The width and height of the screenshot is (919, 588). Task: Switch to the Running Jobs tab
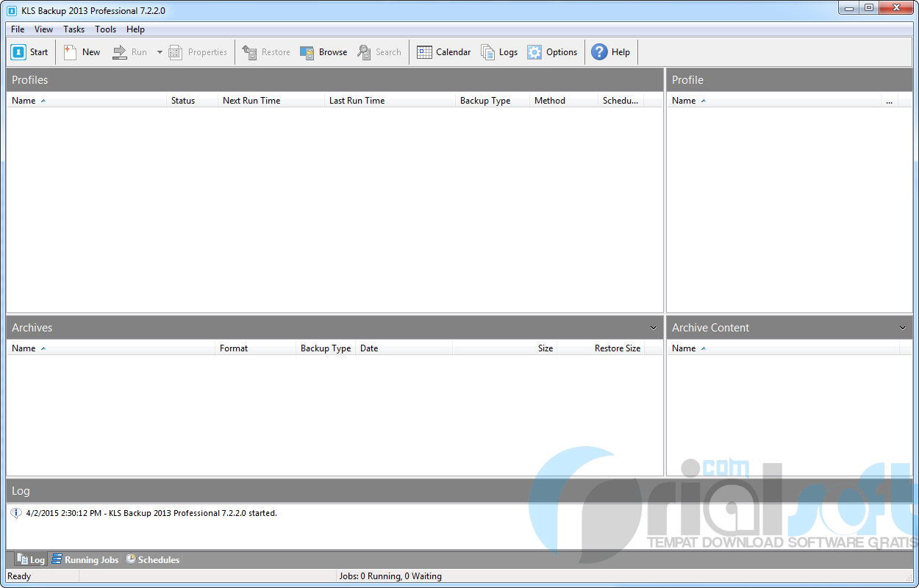(x=85, y=559)
